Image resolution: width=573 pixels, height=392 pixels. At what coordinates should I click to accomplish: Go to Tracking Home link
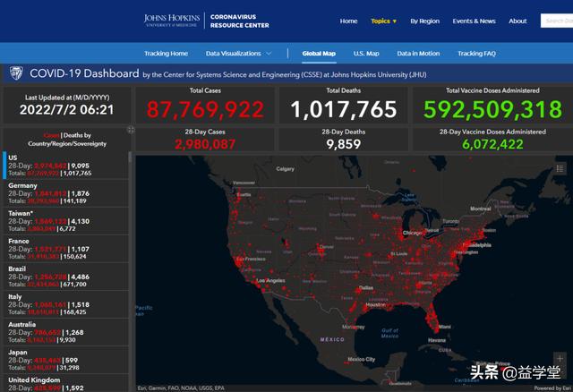(166, 54)
